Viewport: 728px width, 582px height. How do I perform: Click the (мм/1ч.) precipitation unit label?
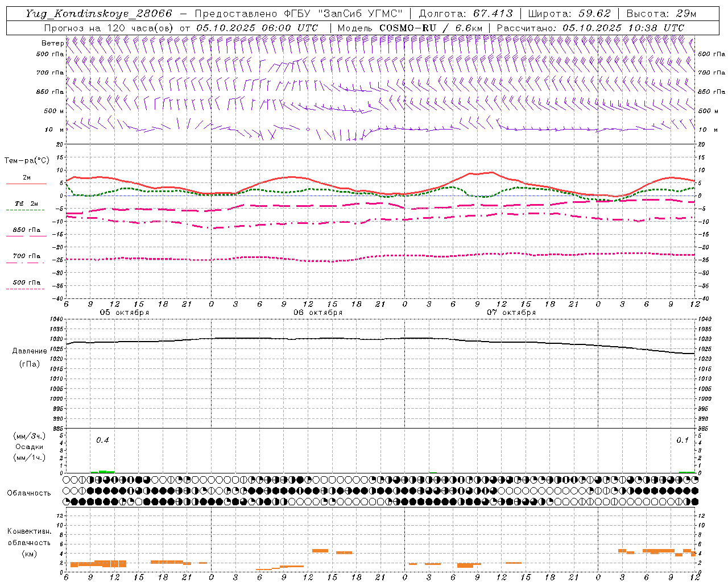pyautogui.click(x=30, y=458)
